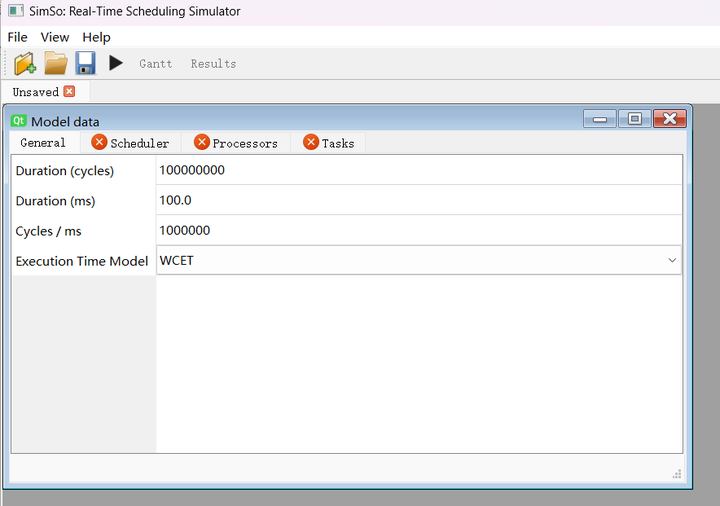Close the Unsaved tab with red X
Screen dimensions: 720x506
69,91
